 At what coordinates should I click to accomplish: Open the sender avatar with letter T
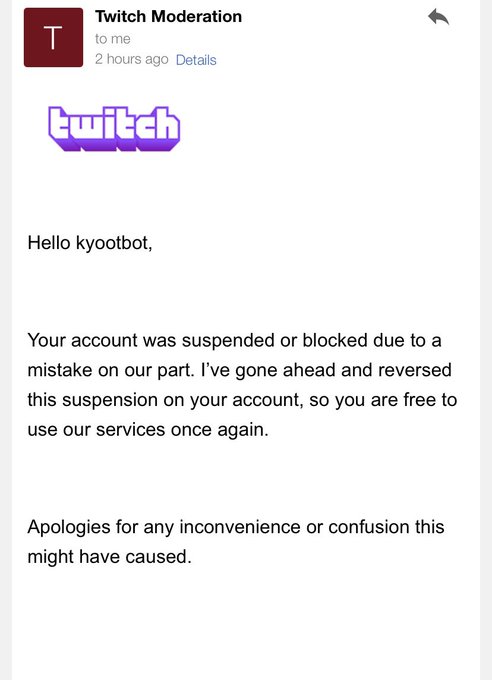point(53,37)
